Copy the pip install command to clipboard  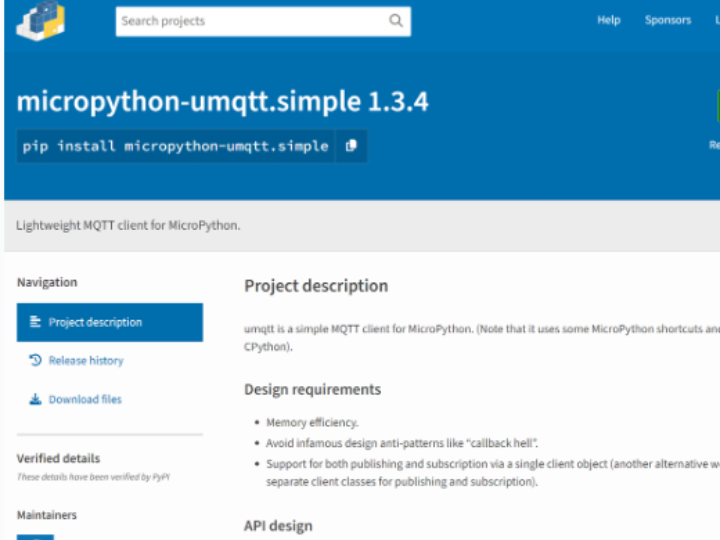pyautogui.click(x=351, y=146)
